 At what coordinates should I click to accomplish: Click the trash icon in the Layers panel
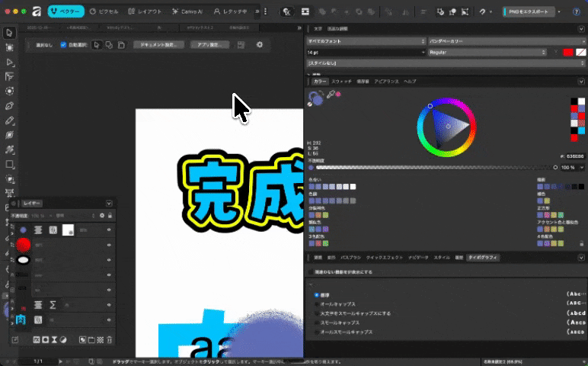point(110,339)
